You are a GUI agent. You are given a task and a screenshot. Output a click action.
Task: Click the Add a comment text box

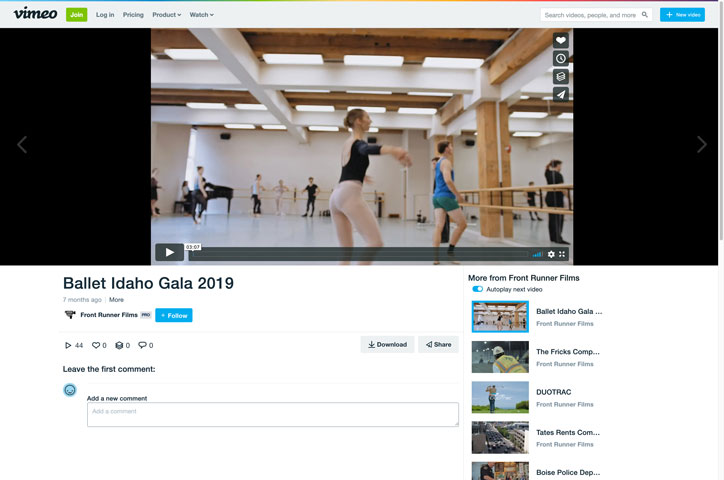click(x=273, y=414)
